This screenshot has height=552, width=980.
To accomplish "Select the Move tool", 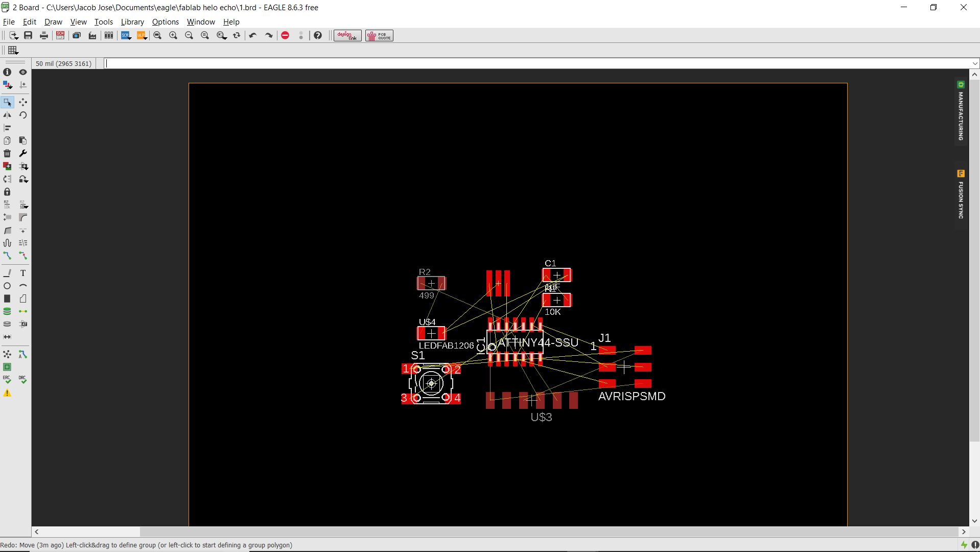I will (23, 102).
